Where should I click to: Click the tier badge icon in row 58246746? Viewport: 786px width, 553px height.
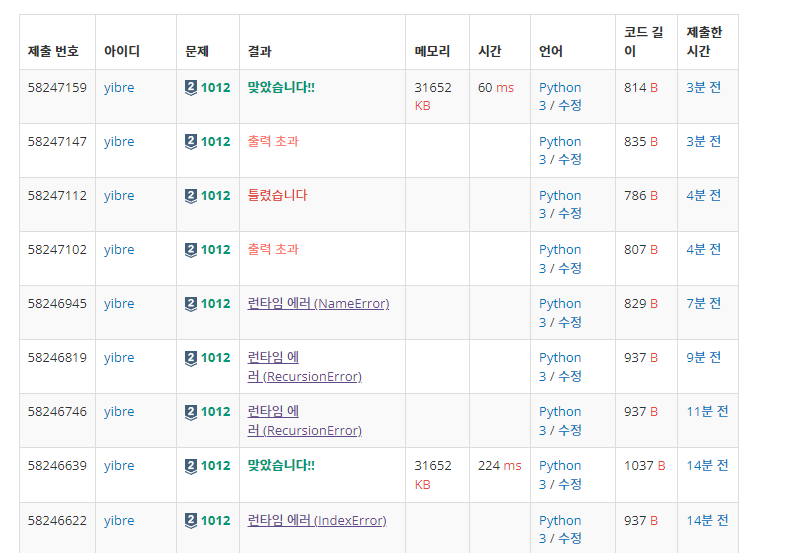190,413
